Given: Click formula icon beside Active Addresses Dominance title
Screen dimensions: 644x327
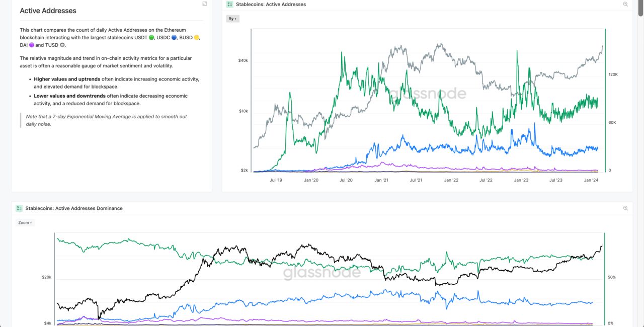Looking at the screenshot, I should click(19, 208).
